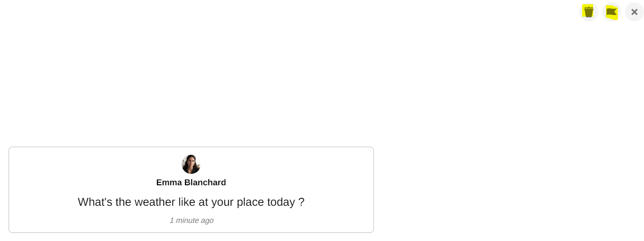Delete this message using the bin icon
Screen dimensions: 644x241
[588, 12]
